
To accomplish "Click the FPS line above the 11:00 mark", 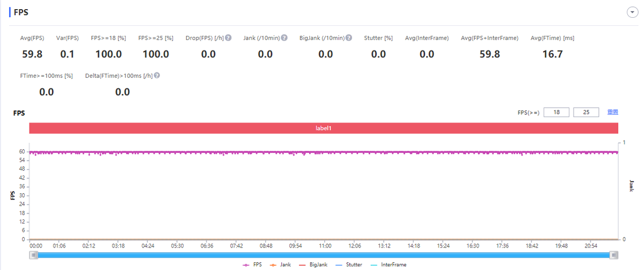I will click(x=325, y=152).
